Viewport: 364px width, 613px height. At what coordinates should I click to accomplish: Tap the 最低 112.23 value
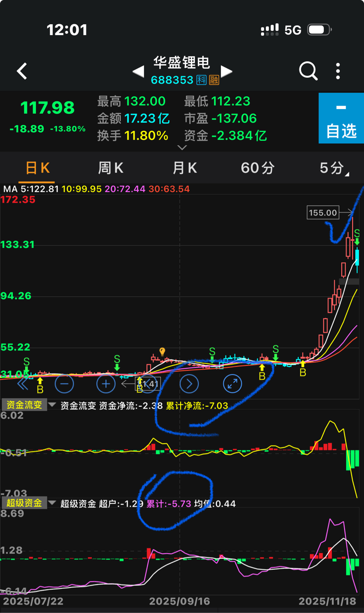(x=231, y=101)
